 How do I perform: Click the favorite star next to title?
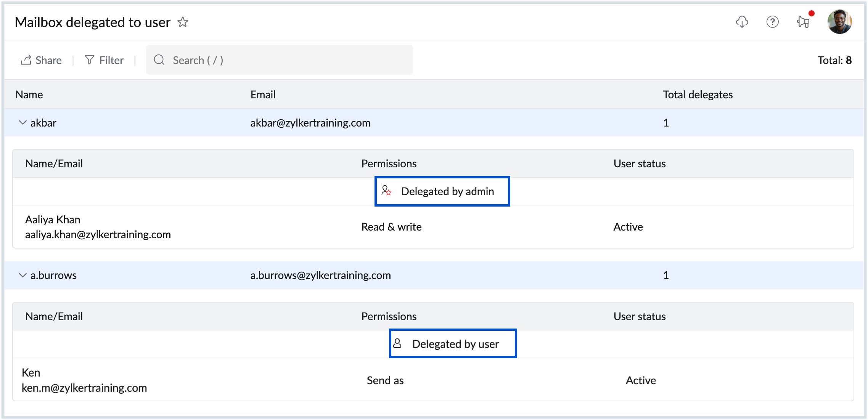click(x=183, y=22)
